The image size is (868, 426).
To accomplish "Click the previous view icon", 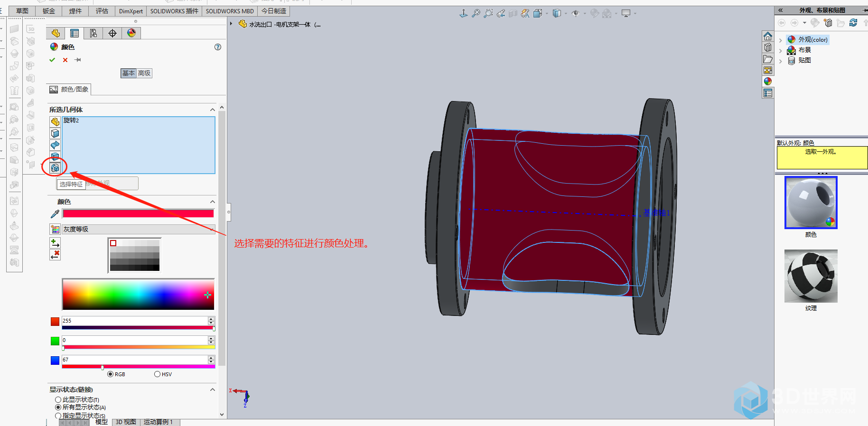I will click(x=501, y=13).
